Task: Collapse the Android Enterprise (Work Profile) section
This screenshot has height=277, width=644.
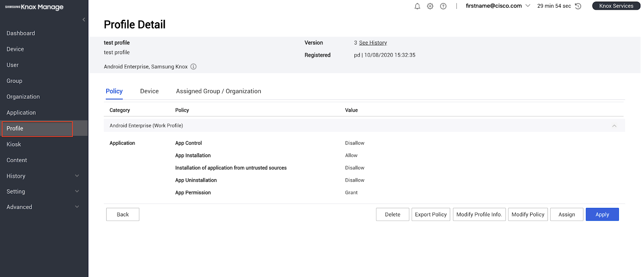Action: click(614, 126)
